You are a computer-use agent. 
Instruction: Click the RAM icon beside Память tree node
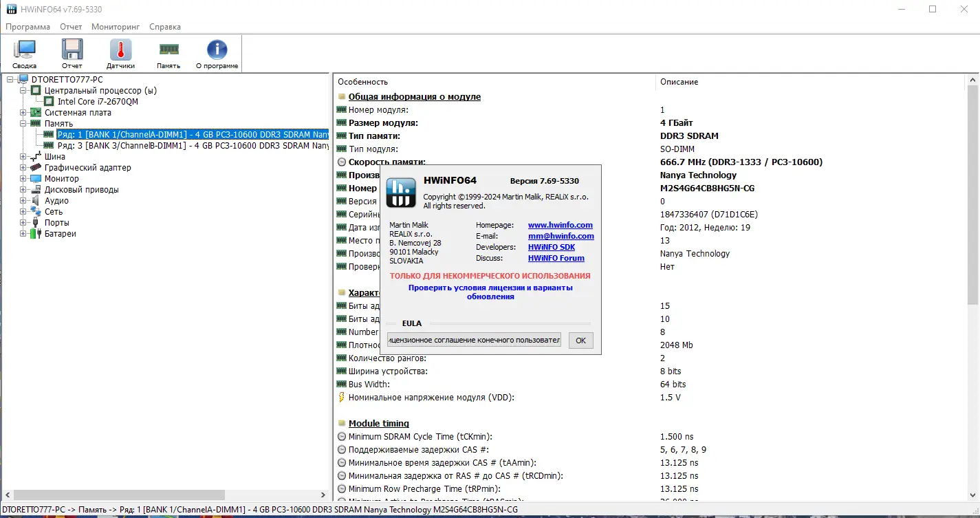[36, 124]
